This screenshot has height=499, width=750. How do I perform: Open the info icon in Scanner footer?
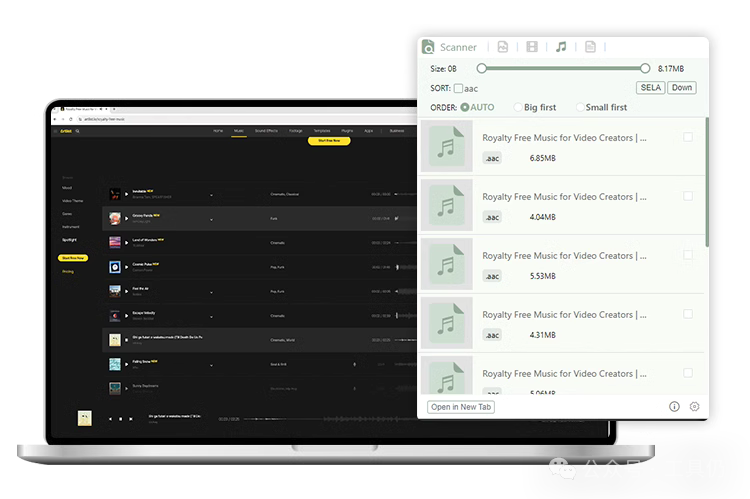tap(674, 407)
